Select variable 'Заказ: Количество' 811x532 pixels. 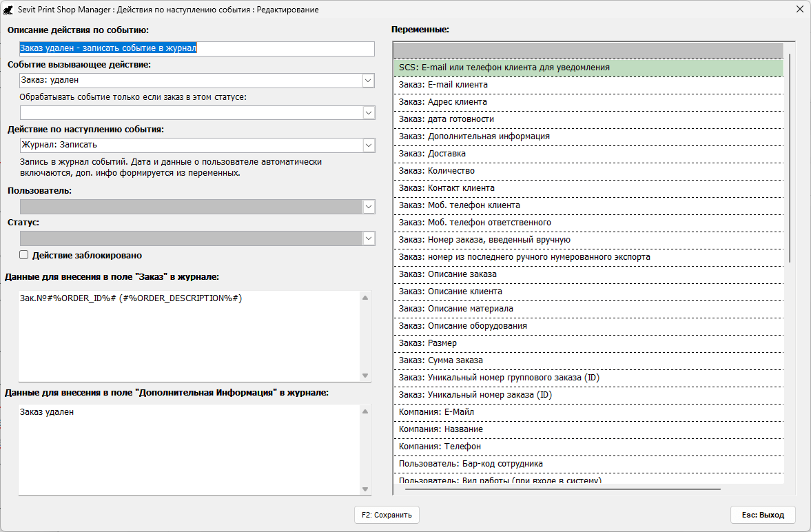tap(588, 171)
